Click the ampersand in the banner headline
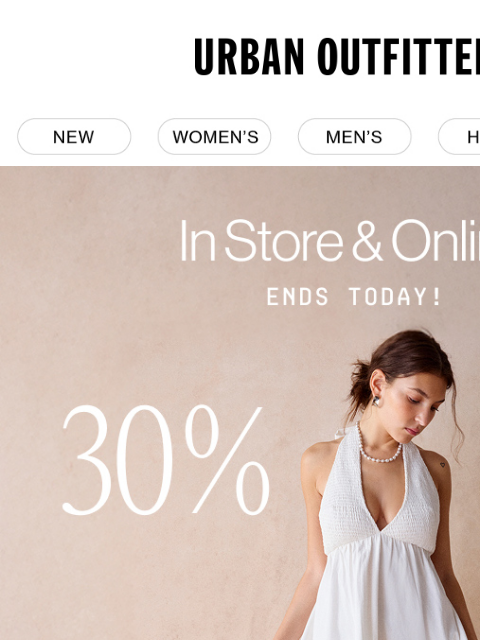The height and width of the screenshot is (640, 480). point(367,241)
